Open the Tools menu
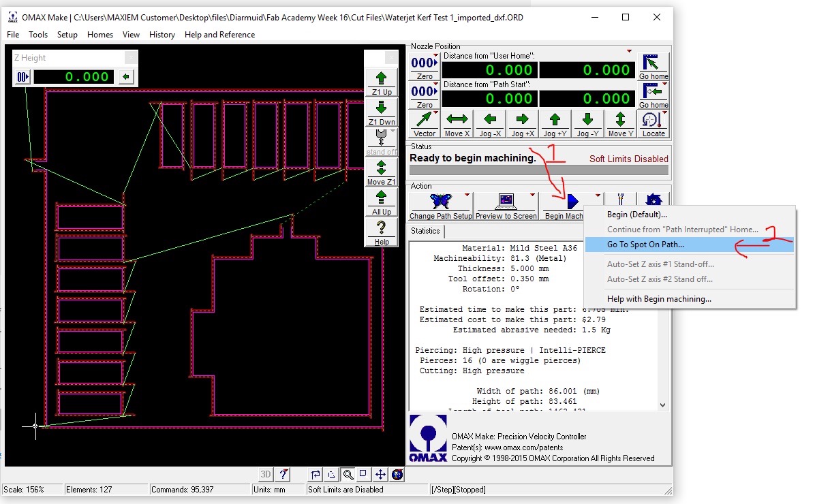This screenshot has height=504, width=815. [x=38, y=34]
